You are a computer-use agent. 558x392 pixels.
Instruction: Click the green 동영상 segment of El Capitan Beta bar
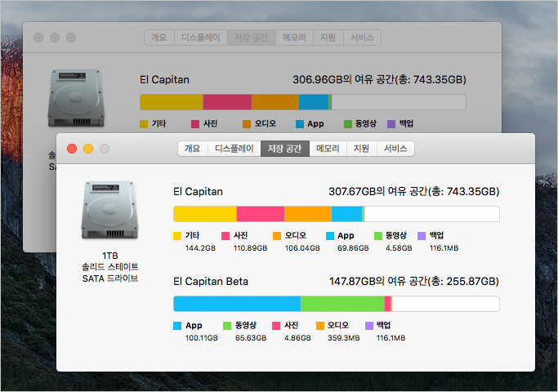pos(342,304)
